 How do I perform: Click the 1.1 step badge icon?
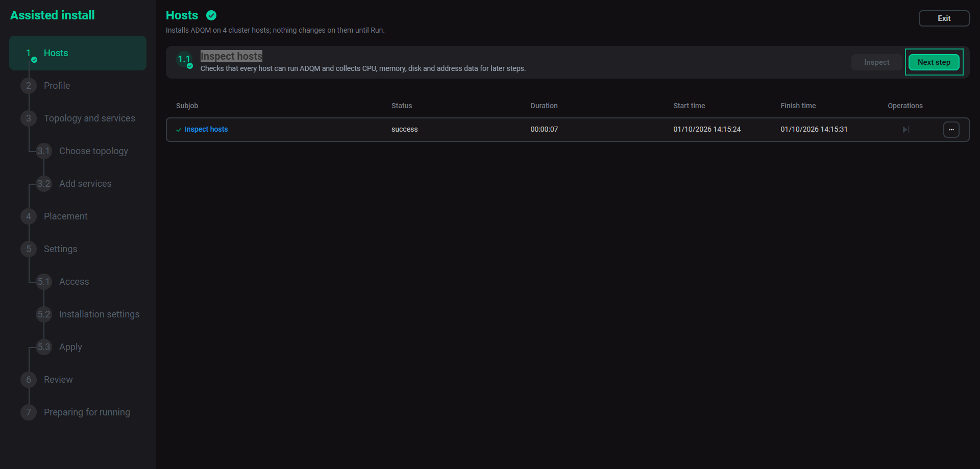(184, 60)
